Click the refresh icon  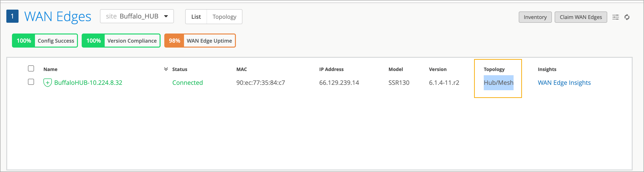(627, 17)
